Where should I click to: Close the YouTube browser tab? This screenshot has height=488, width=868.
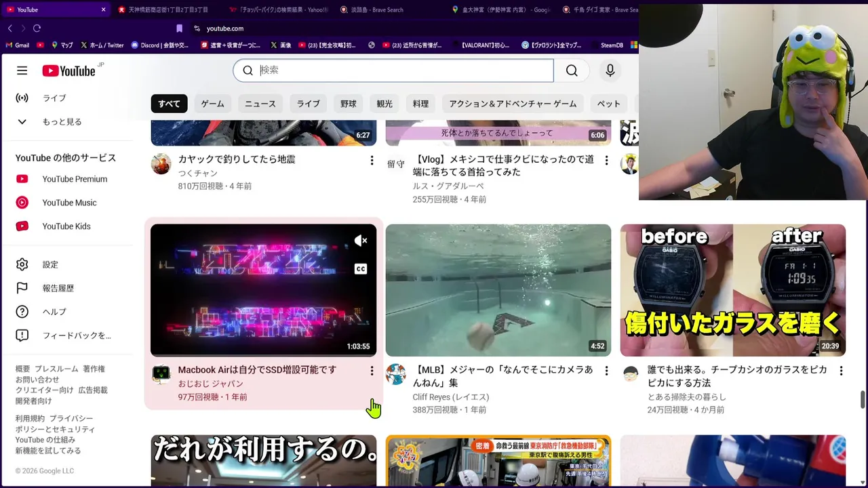103,9
